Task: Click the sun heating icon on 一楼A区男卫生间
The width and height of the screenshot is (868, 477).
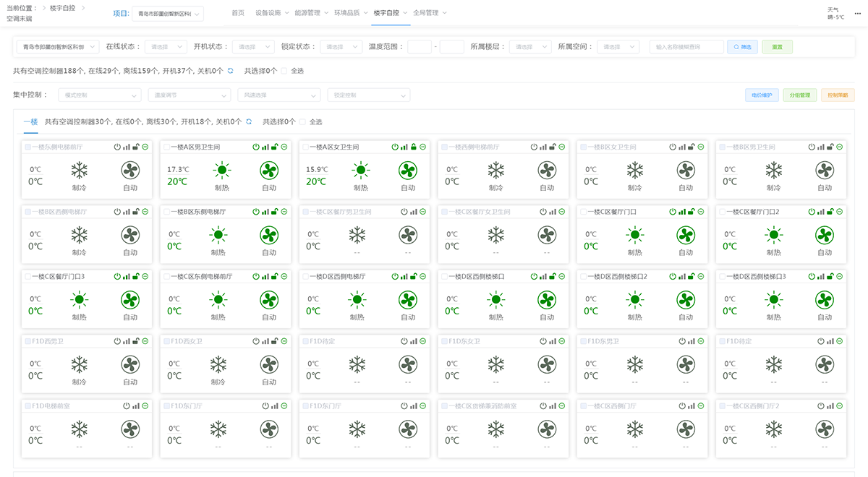Action: [223, 171]
